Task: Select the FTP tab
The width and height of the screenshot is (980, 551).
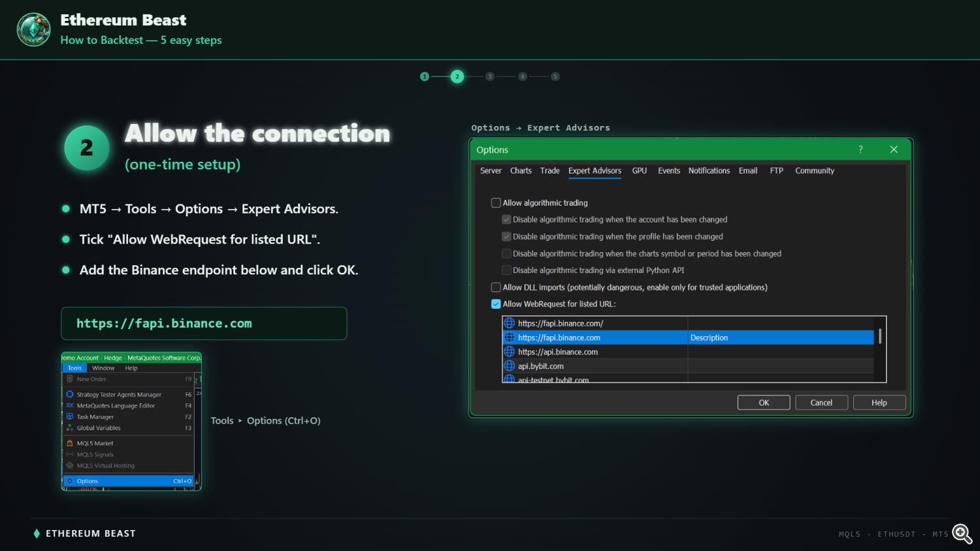Action: pyautogui.click(x=776, y=171)
